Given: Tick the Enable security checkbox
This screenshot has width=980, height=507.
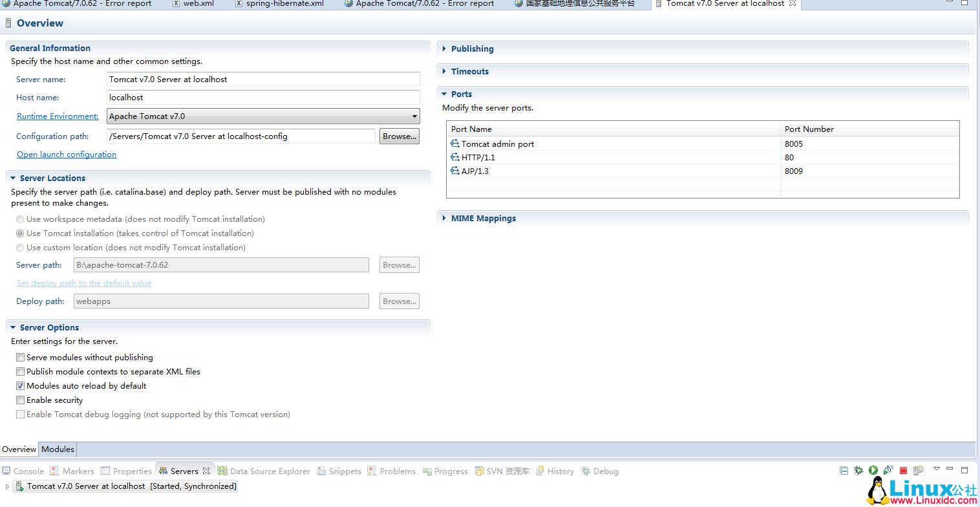Looking at the screenshot, I should [21, 400].
